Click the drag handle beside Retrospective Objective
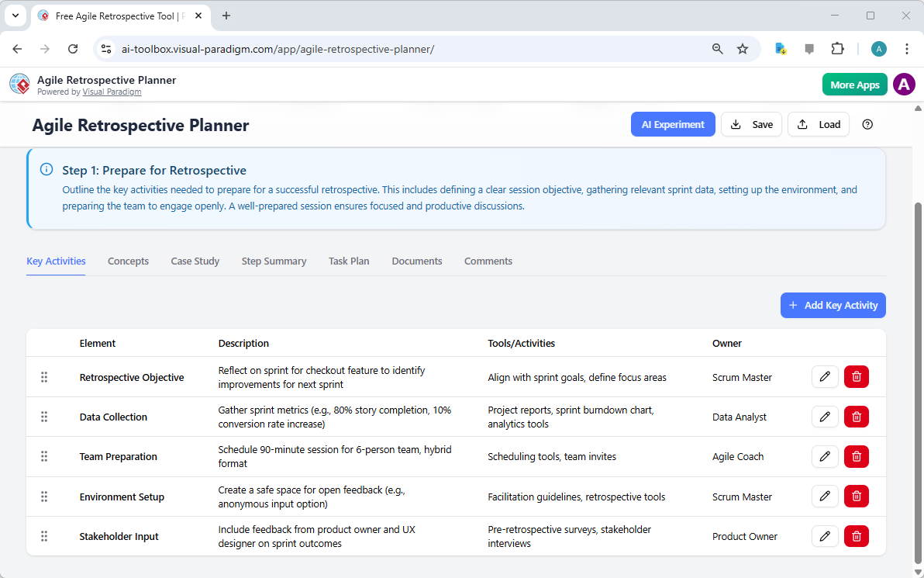The height and width of the screenshot is (578, 924). (x=44, y=377)
